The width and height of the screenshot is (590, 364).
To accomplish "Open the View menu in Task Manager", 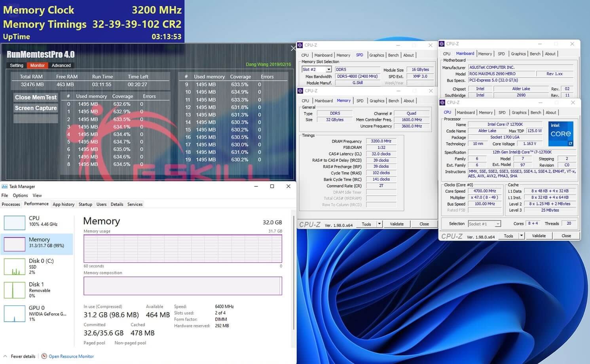I will click(x=37, y=195).
